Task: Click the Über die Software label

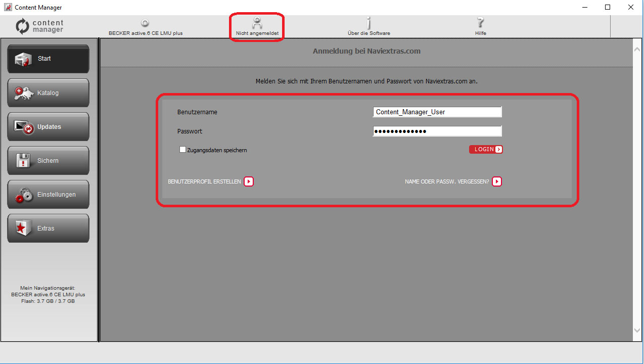Action: pyautogui.click(x=369, y=33)
